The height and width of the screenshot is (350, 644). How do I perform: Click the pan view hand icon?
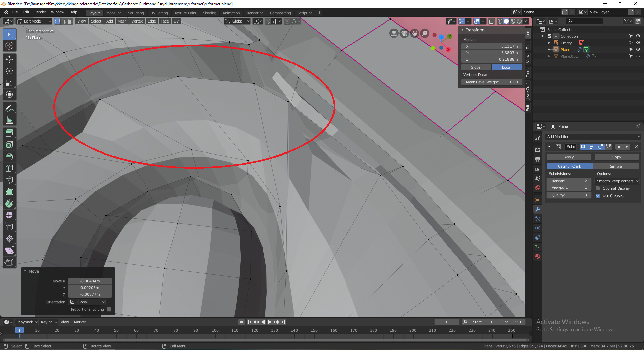pos(415,33)
